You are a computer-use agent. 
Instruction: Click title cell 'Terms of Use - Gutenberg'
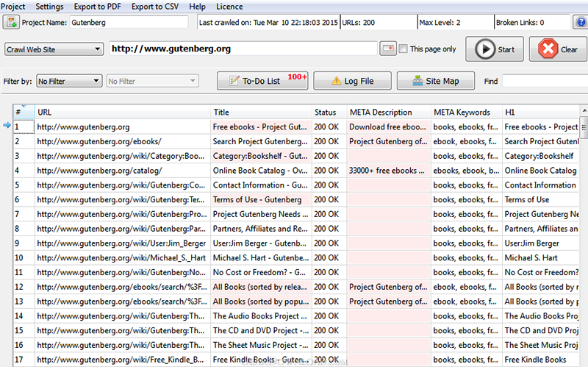(262, 199)
